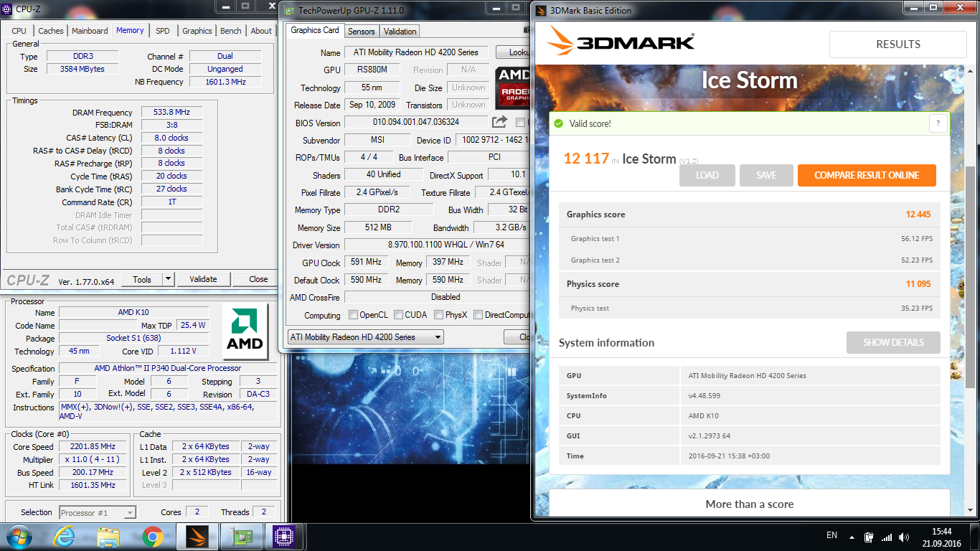Open the Graphics tab in CPU-Z
The image size is (980, 551).
197,31
